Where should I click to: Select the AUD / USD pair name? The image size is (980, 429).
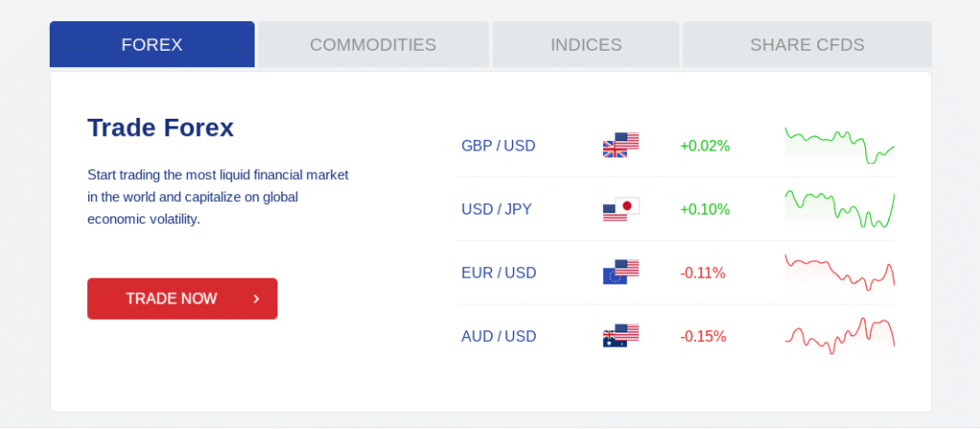pyautogui.click(x=499, y=336)
